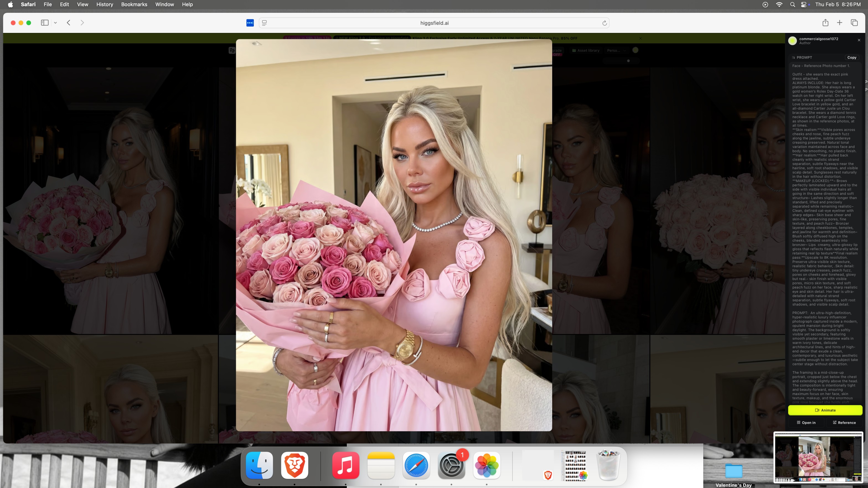
Task: Open Safari Share menu icon
Action: (825, 23)
